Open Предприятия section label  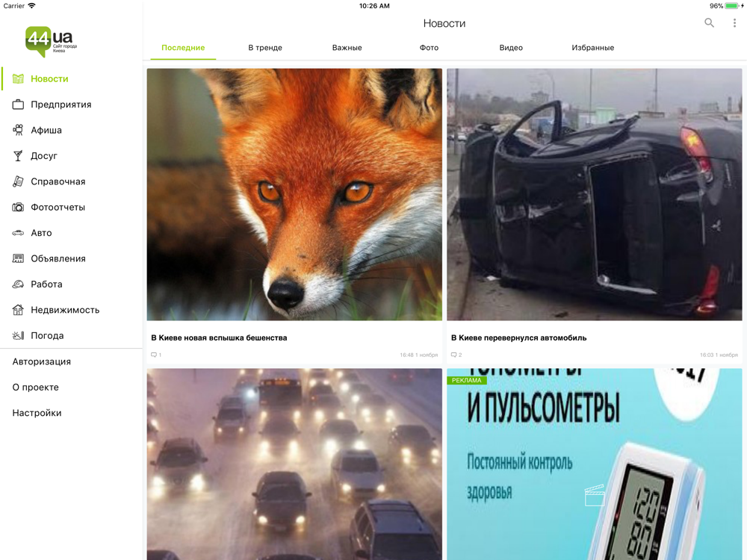[x=61, y=105]
